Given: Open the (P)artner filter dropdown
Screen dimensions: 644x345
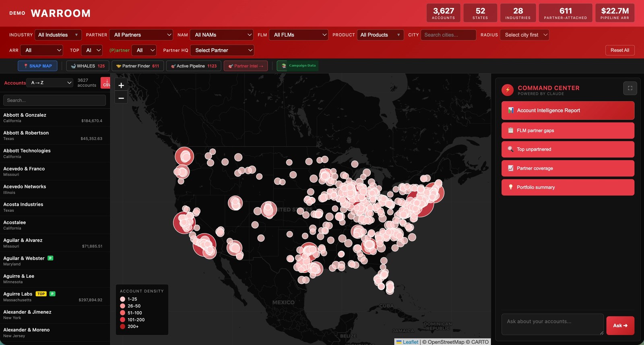Looking at the screenshot, I should 144,50.
